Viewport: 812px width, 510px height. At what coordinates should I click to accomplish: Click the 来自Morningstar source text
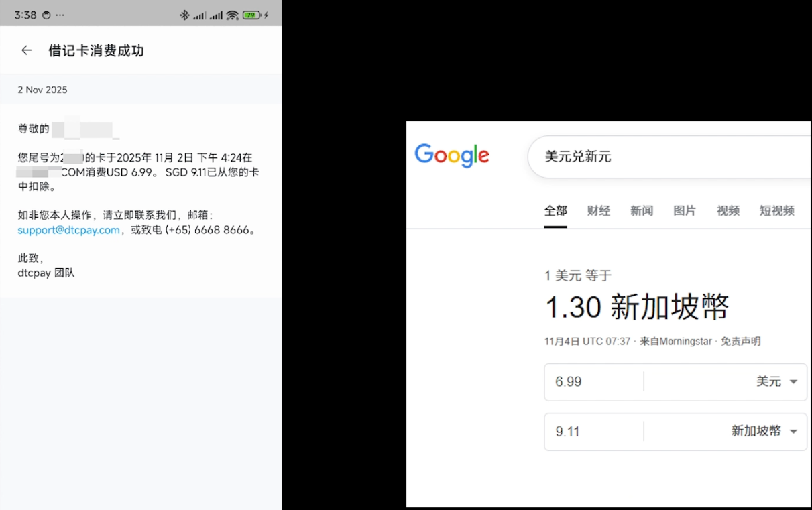coord(676,341)
